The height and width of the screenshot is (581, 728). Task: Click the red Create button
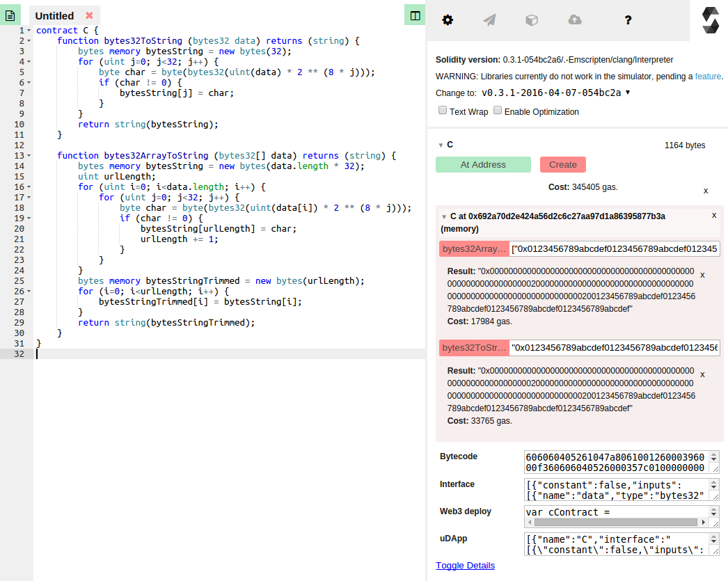pyautogui.click(x=562, y=165)
